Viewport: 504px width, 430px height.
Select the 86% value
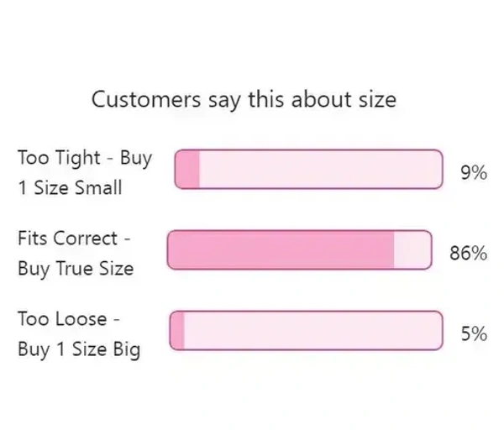pos(469,253)
